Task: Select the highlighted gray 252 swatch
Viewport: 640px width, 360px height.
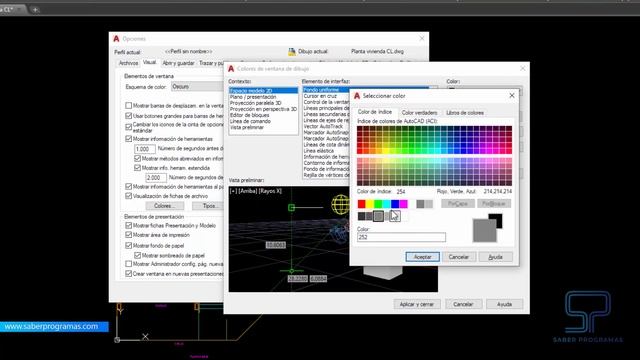Action: click(x=378, y=216)
